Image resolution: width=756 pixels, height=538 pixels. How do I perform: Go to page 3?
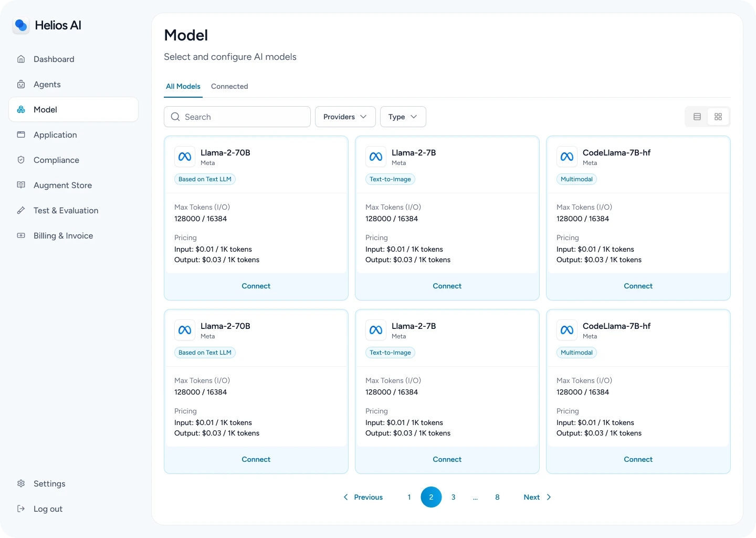tap(453, 497)
